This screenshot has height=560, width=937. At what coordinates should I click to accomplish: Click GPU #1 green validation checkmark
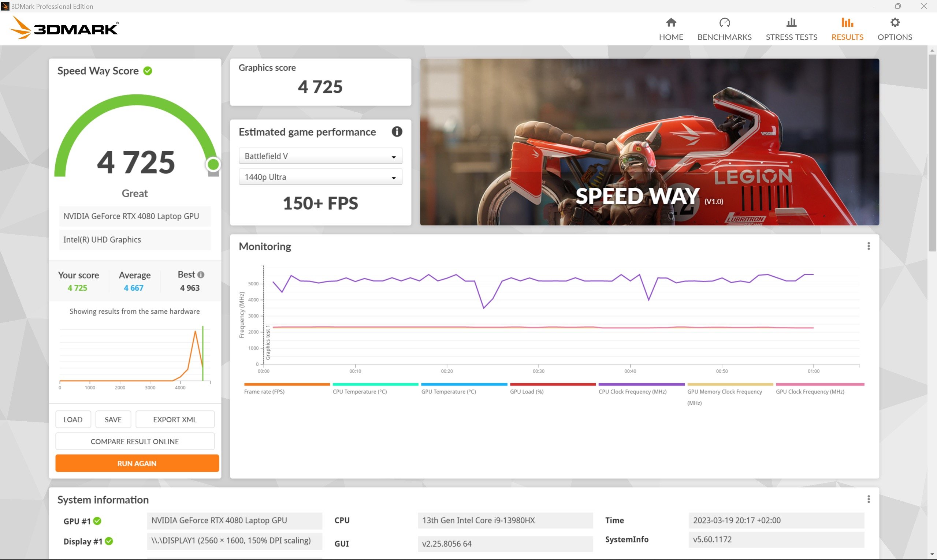97,521
